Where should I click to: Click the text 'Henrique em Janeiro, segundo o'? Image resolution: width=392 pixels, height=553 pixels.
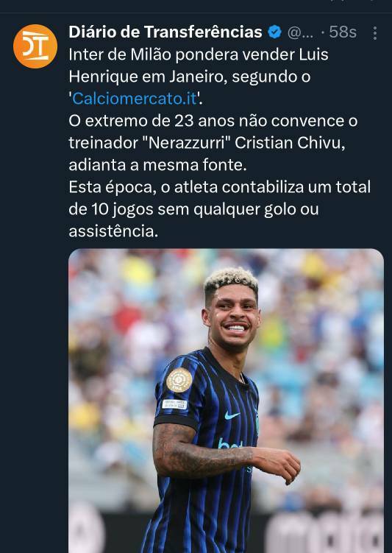(x=190, y=77)
